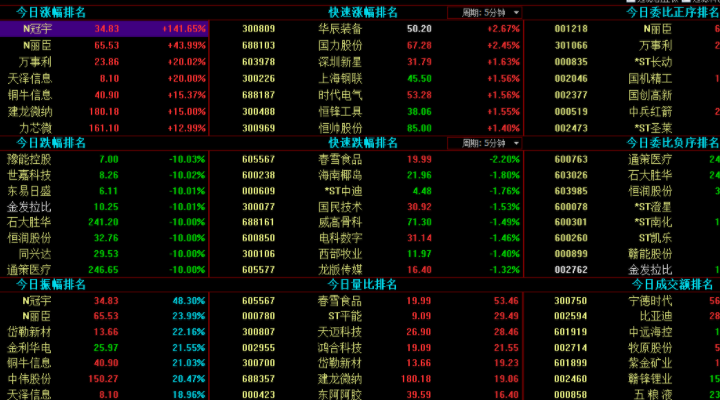Open the 周期 dropdown beside 快速涨幅排名

(485, 13)
